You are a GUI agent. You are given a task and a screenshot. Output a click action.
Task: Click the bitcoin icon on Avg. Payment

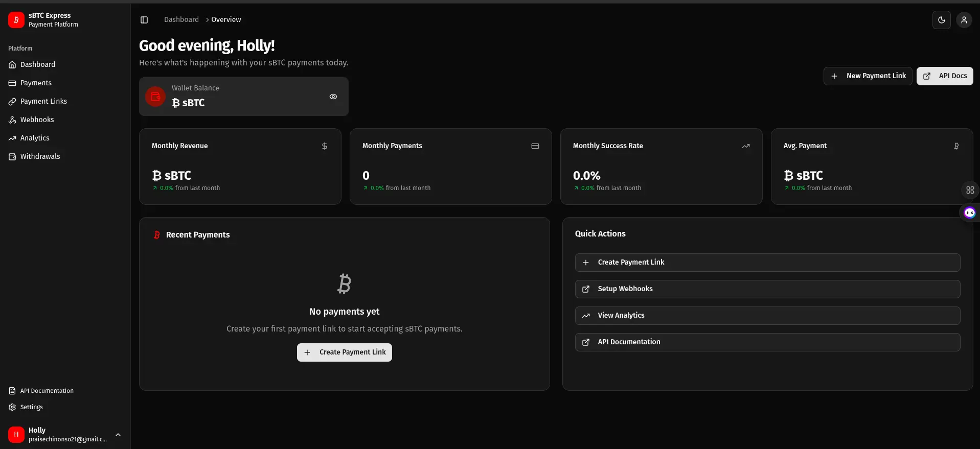pos(956,146)
